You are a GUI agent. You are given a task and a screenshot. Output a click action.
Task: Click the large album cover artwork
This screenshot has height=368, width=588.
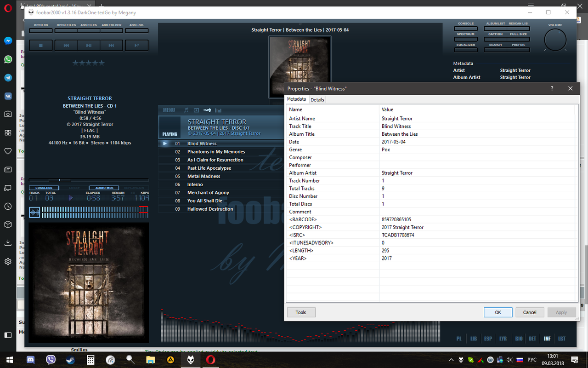[x=89, y=283]
